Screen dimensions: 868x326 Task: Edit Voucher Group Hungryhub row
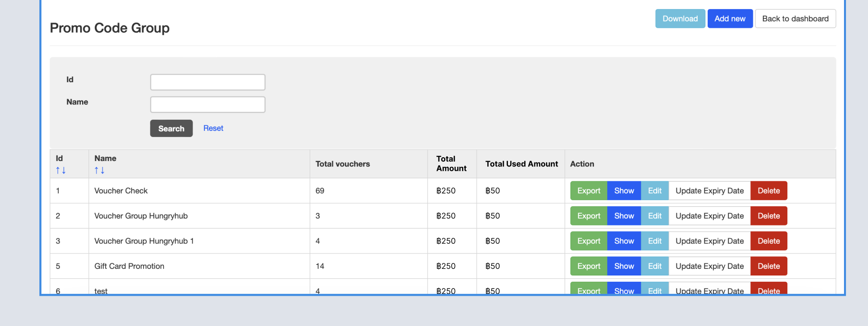(x=654, y=216)
